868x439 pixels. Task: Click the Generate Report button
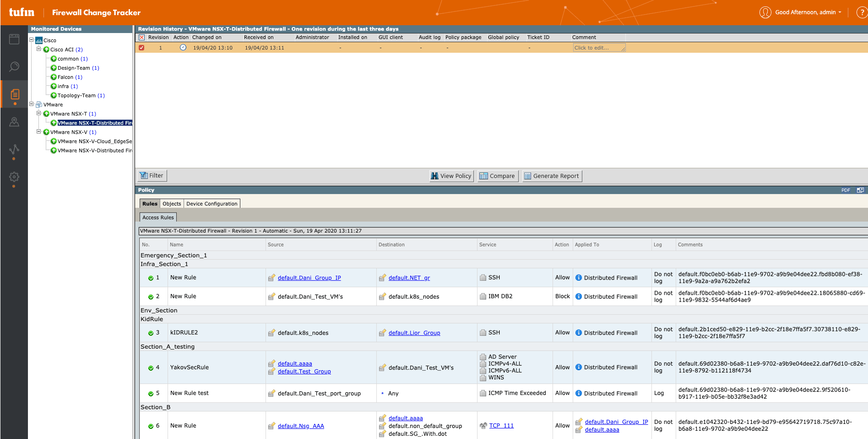click(x=552, y=176)
